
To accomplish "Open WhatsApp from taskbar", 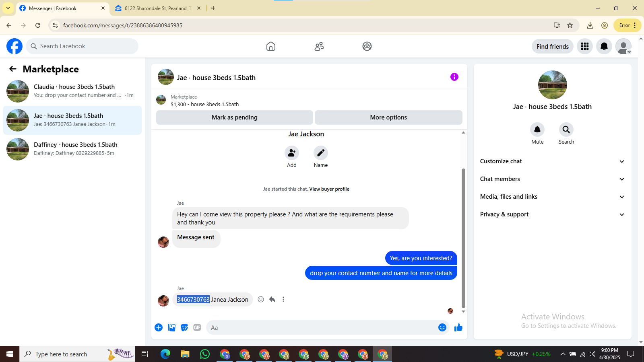I will 205,354.
